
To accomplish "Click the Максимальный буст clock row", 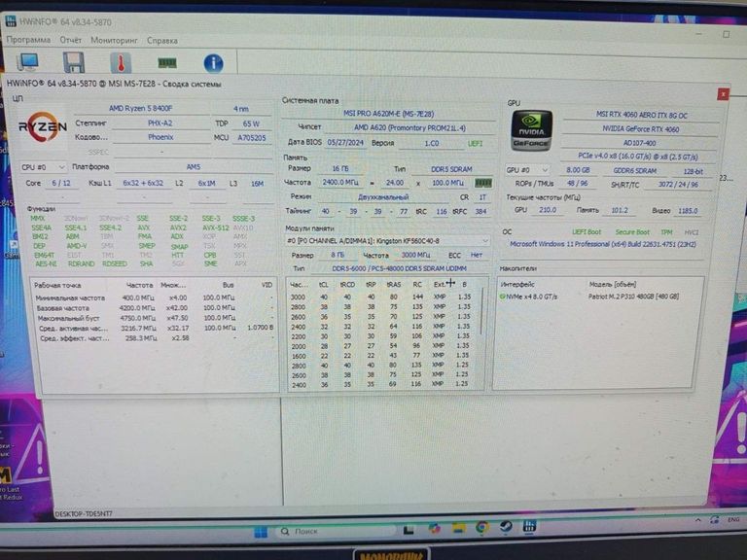I will pyautogui.click(x=154, y=318).
